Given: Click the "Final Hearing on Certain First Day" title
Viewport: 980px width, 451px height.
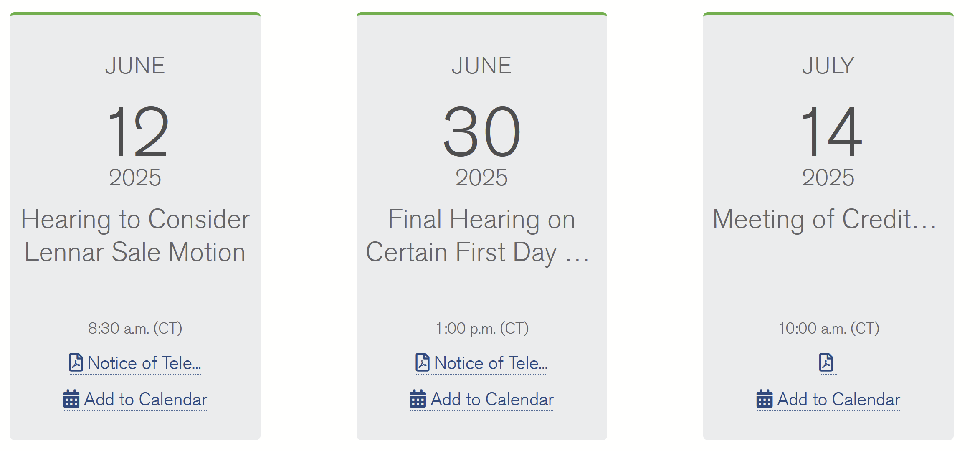Looking at the screenshot, I should point(481,236).
